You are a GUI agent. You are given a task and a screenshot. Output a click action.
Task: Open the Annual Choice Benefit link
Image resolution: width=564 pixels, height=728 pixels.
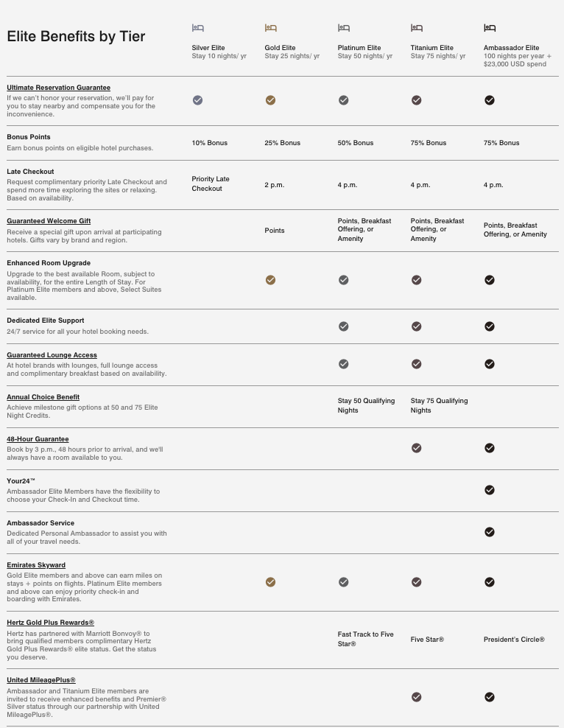coord(43,397)
